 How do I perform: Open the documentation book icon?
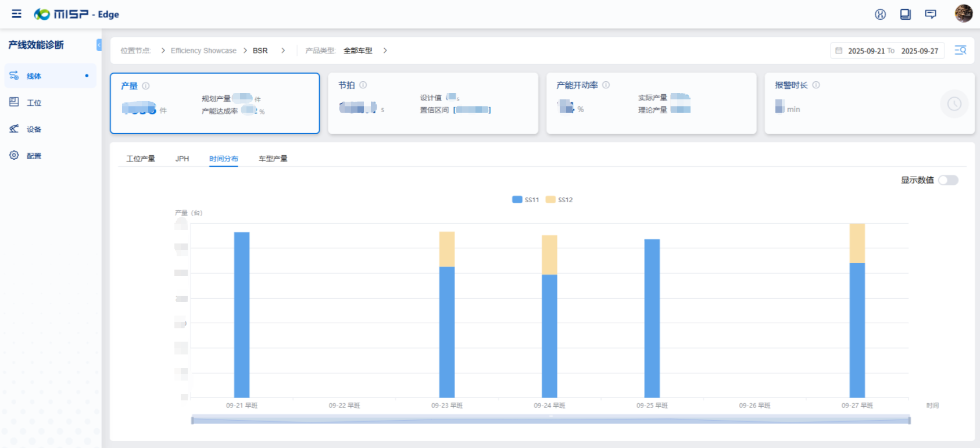(x=905, y=15)
